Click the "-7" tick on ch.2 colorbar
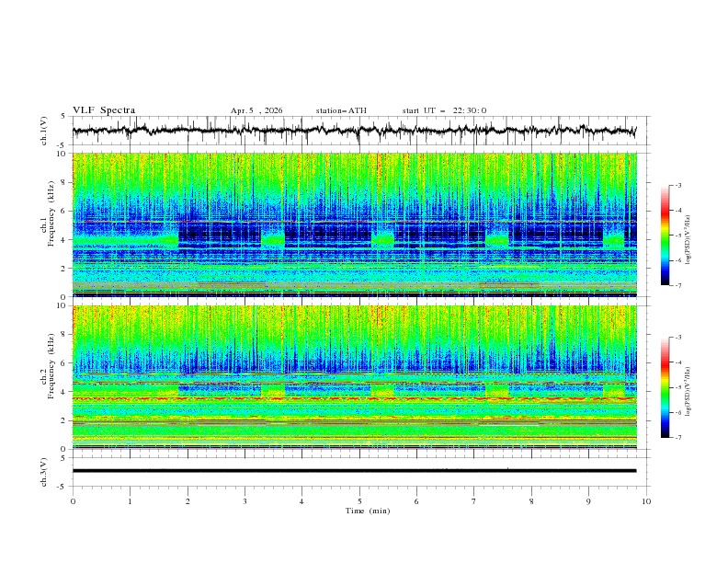 click(678, 438)
